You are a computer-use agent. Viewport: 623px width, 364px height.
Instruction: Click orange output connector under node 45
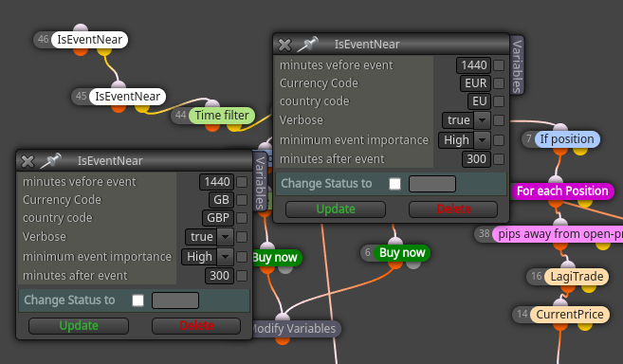click(119, 108)
